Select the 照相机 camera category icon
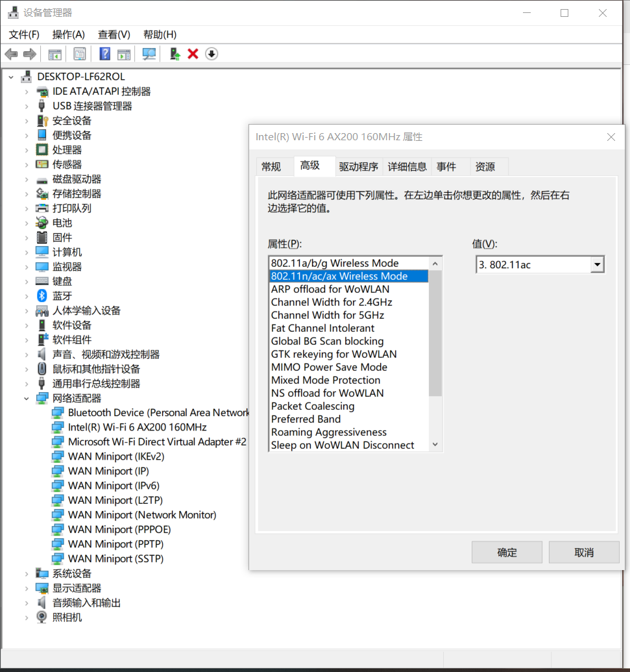630x672 pixels. coord(42,617)
